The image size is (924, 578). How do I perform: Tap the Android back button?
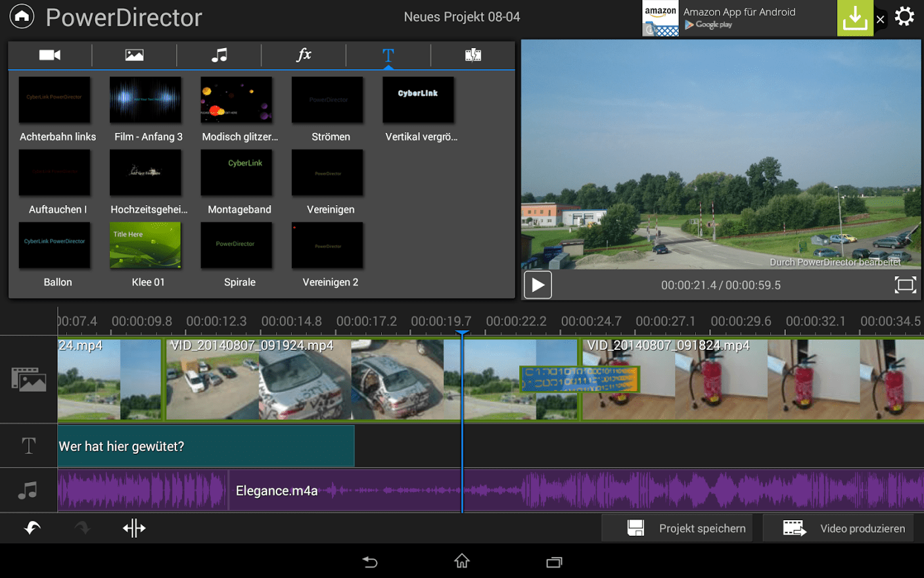370,562
